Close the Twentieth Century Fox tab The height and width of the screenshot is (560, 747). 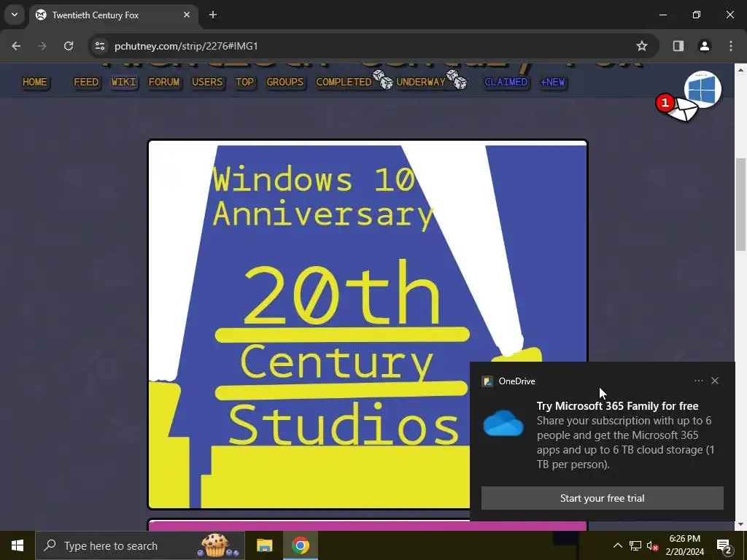pyautogui.click(x=187, y=15)
